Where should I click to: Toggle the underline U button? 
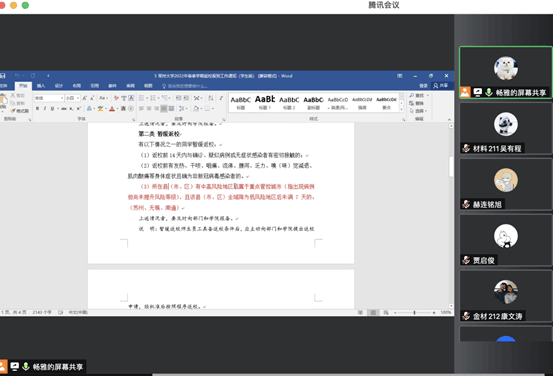[x=52, y=109]
